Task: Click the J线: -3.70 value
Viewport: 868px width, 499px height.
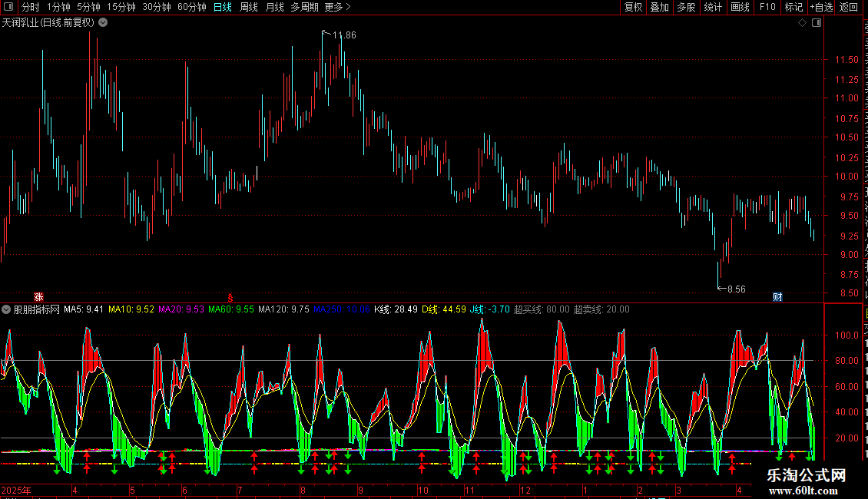Action: click(x=490, y=309)
